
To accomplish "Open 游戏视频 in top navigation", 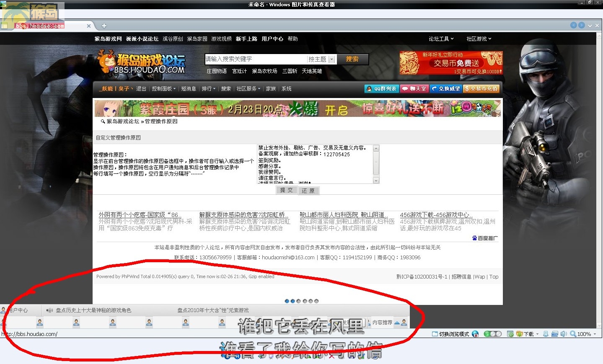I will (x=221, y=39).
